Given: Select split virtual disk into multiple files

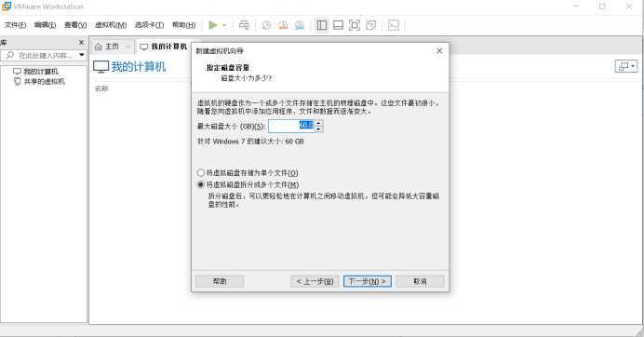Looking at the screenshot, I should [201, 184].
